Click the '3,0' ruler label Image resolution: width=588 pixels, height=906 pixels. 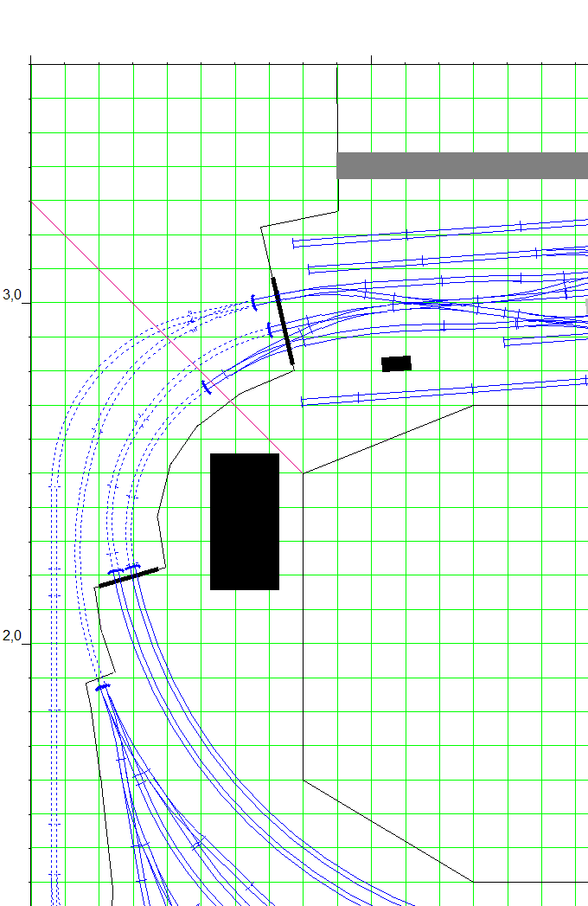tap(12, 295)
